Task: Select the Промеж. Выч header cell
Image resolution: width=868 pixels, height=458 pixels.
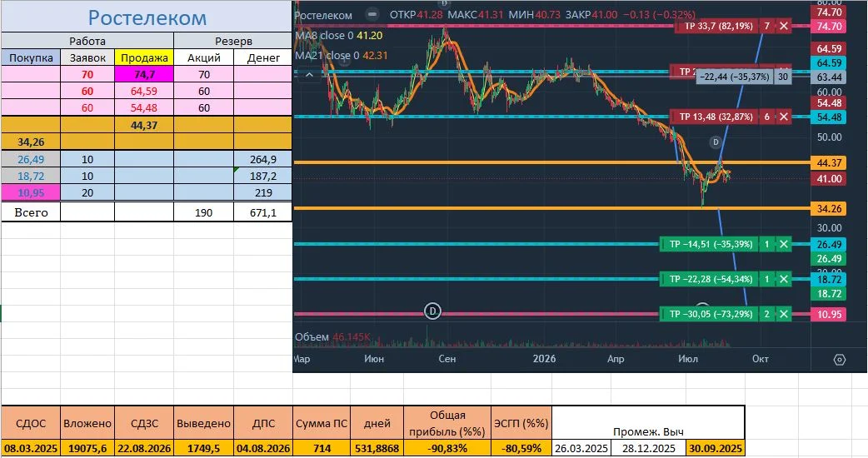Action: [x=648, y=424]
